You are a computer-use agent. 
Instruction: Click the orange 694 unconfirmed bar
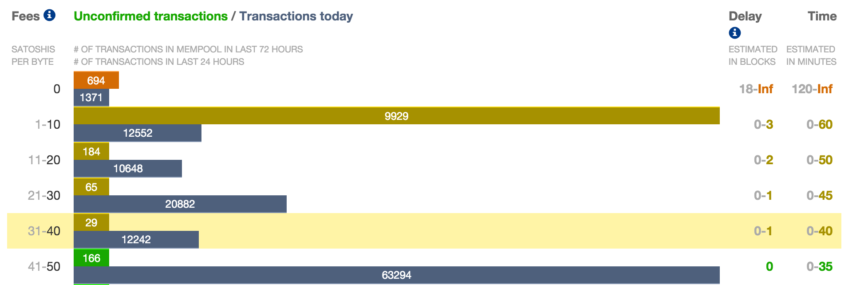point(96,80)
